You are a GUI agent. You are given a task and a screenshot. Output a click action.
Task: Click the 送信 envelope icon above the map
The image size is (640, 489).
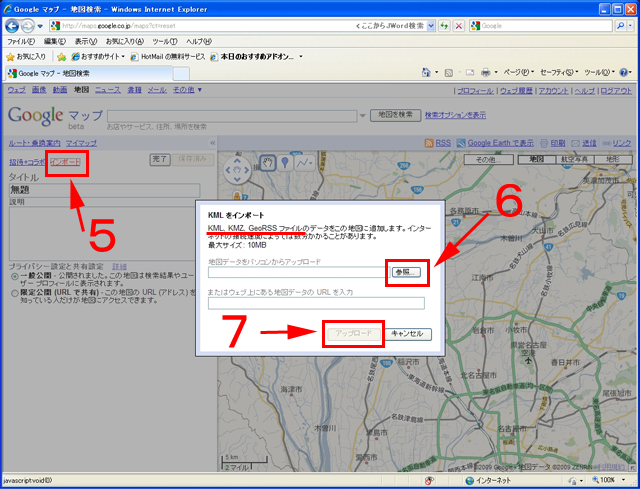pyautogui.click(x=575, y=143)
